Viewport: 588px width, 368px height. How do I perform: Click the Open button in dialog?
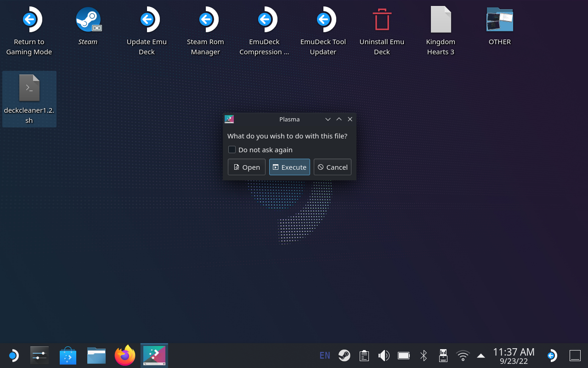point(246,167)
